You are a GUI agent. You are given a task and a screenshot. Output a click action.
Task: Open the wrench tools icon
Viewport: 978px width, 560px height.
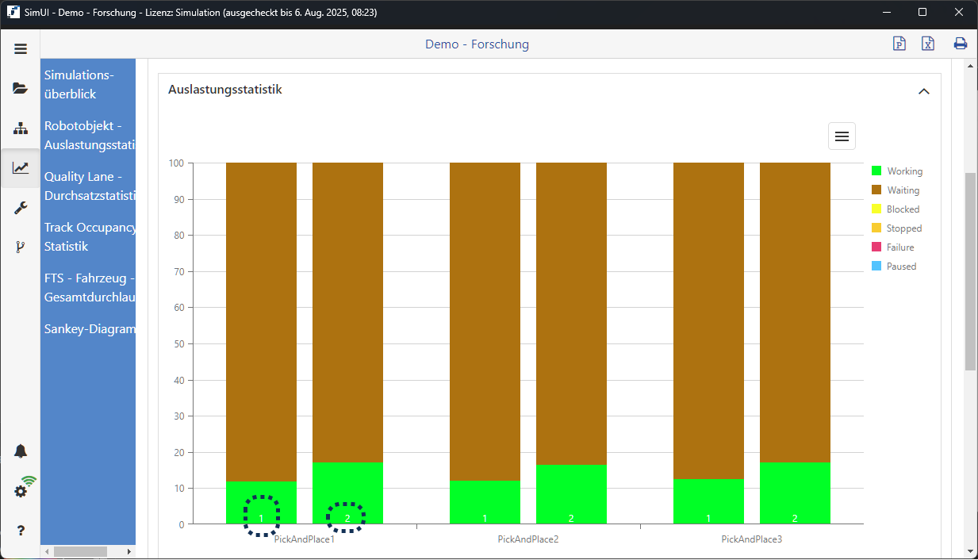[x=21, y=208]
